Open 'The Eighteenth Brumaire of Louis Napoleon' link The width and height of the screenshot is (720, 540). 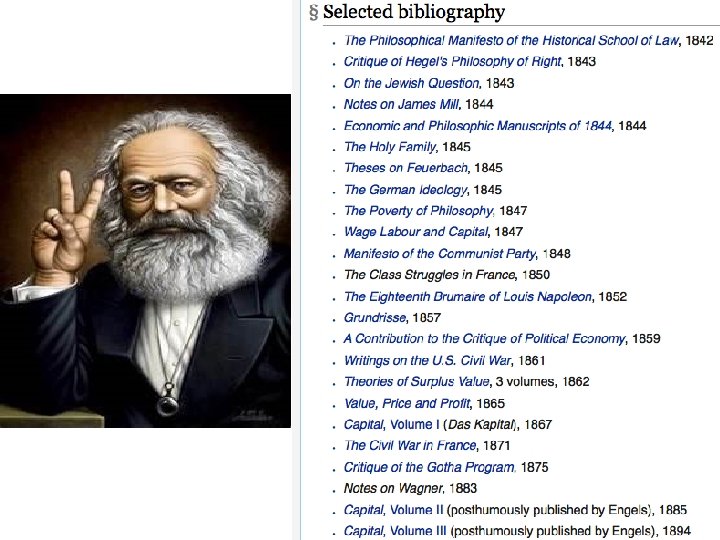[x=468, y=297]
